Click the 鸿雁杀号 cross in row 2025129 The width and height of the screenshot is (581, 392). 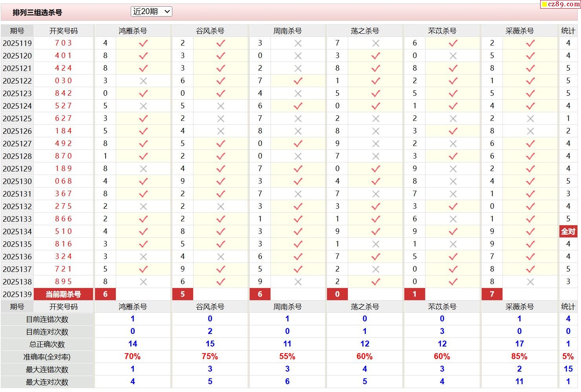click(143, 169)
